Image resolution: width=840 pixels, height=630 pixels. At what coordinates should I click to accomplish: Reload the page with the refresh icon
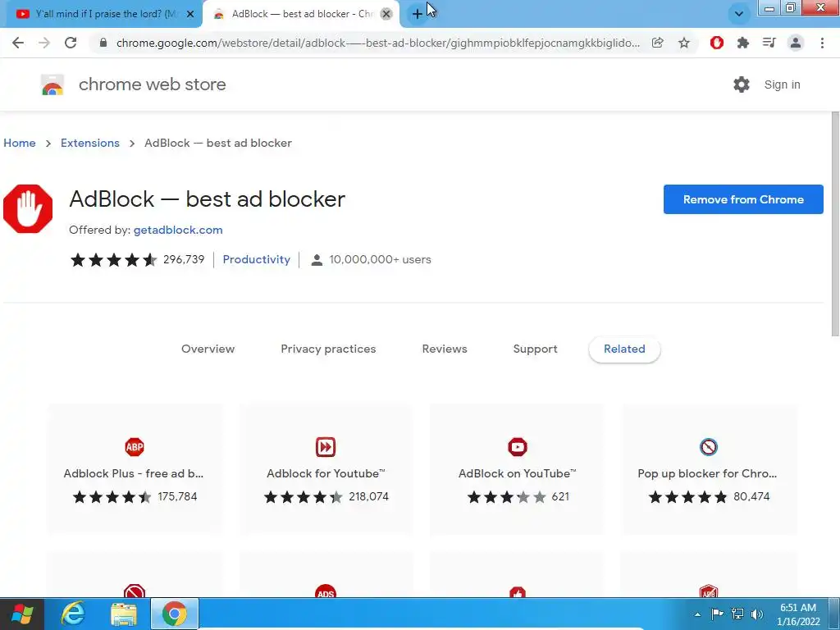pos(71,43)
